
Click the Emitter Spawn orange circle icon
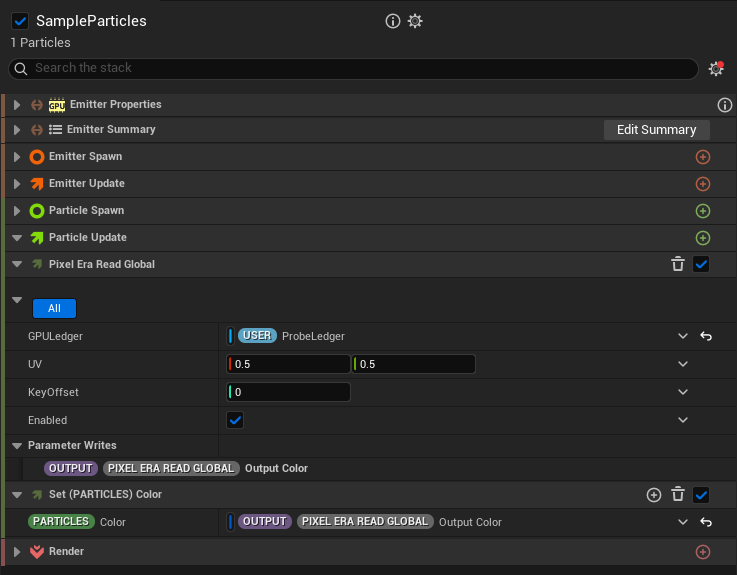click(37, 157)
